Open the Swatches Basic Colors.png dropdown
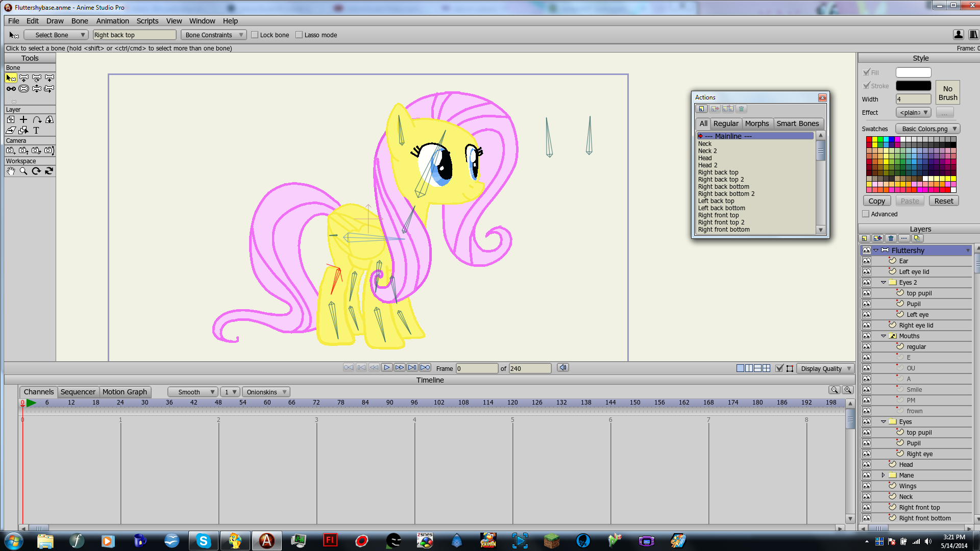Image resolution: width=980 pixels, height=551 pixels. (x=927, y=129)
